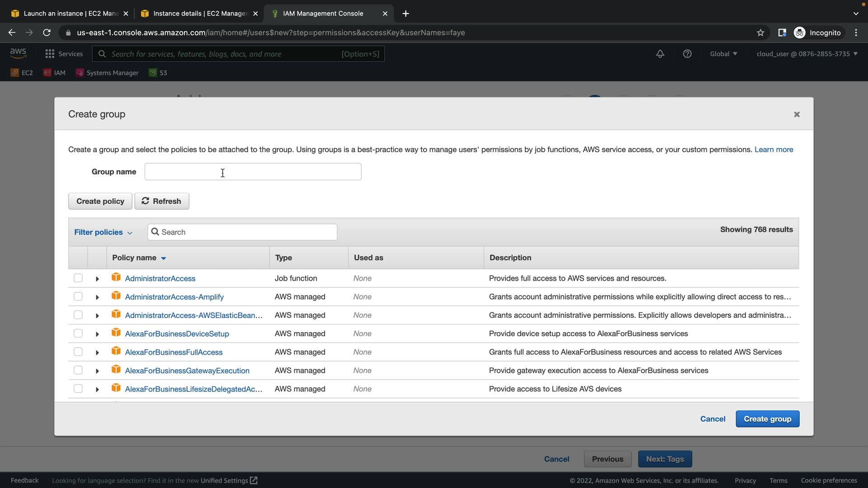Tick the AdministratorAccess-Amplify policy checkbox

[x=78, y=296]
